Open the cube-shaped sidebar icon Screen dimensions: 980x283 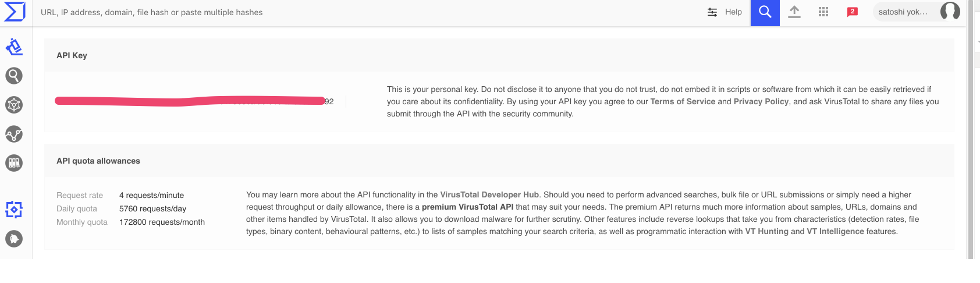click(14, 105)
